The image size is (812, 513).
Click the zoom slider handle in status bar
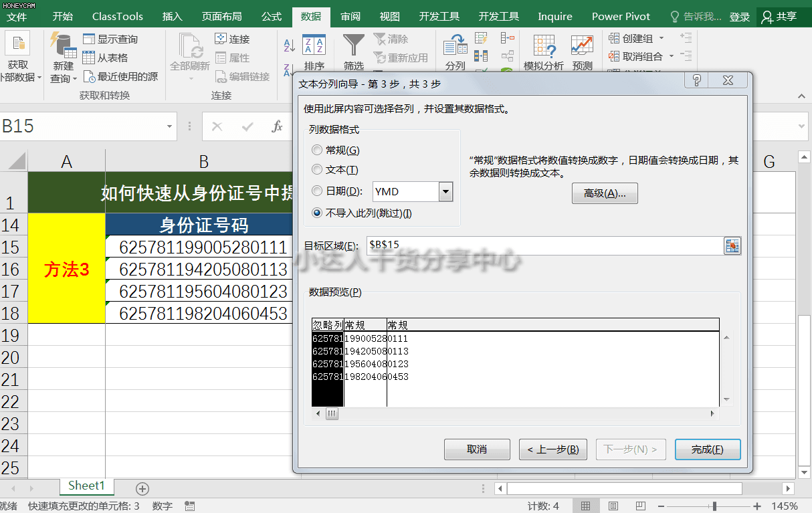pos(714,506)
